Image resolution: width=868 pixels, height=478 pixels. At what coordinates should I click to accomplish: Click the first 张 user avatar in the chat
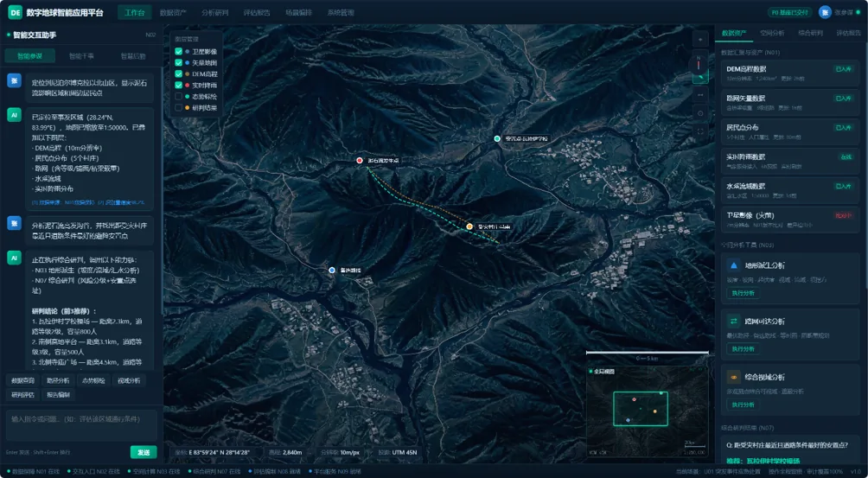(14, 80)
